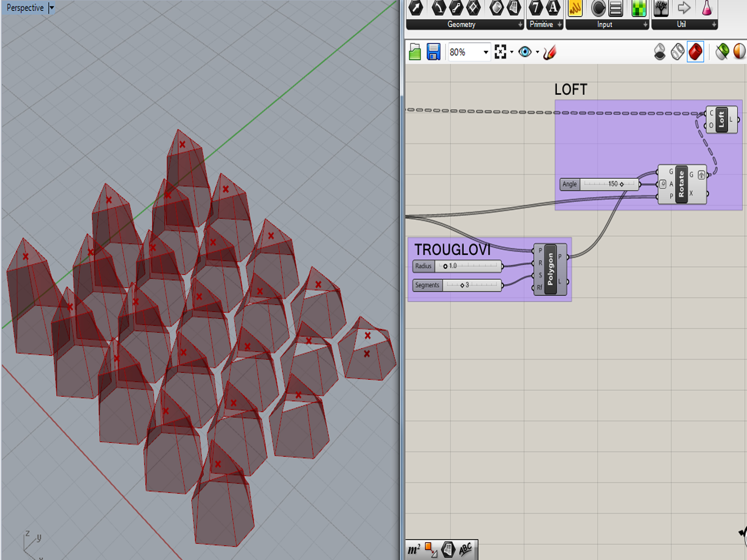Click the TROUGLOVI group title
This screenshot has height=560, width=747.
[452, 250]
